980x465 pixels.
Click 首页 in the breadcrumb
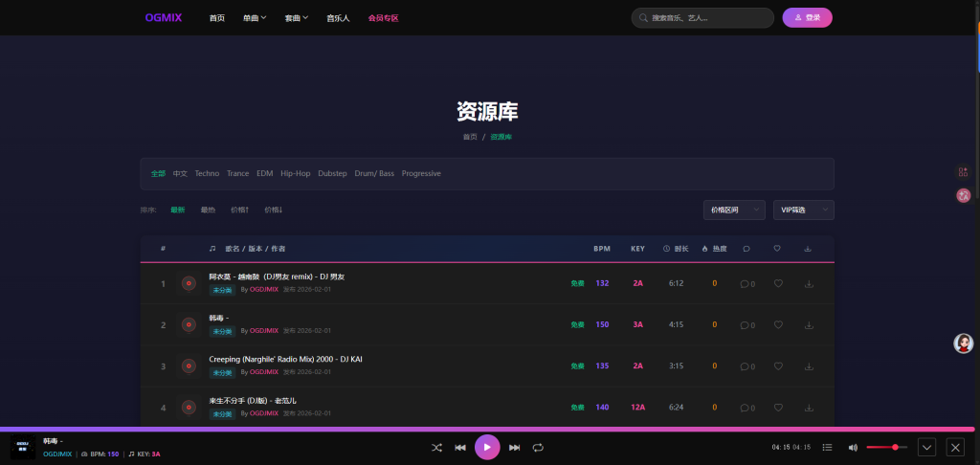469,137
